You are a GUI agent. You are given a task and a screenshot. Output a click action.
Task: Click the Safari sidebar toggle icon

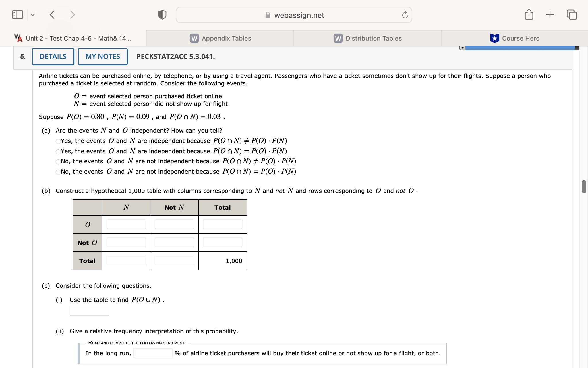pyautogui.click(x=18, y=15)
